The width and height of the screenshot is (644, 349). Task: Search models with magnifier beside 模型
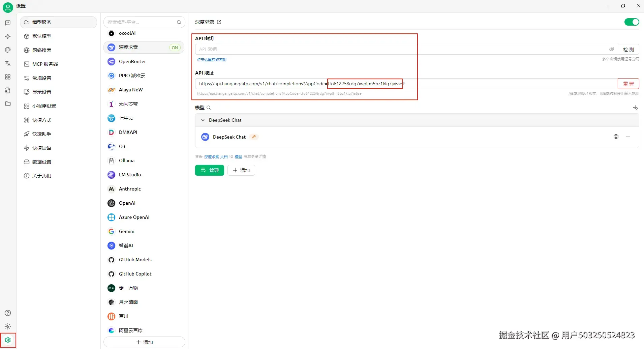click(209, 108)
